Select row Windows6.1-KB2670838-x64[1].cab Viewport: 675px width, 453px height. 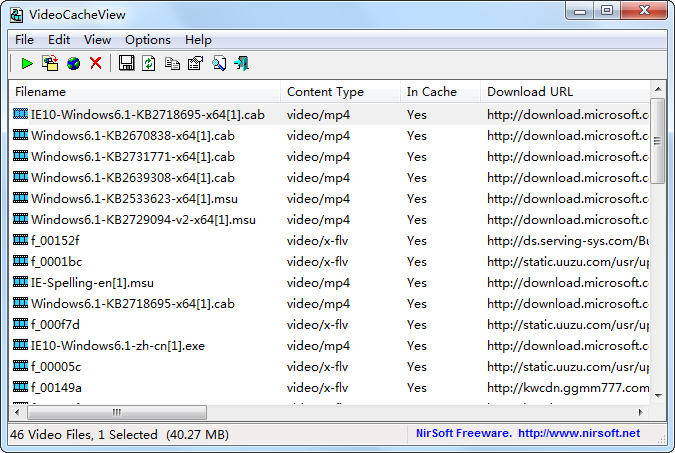click(329, 136)
